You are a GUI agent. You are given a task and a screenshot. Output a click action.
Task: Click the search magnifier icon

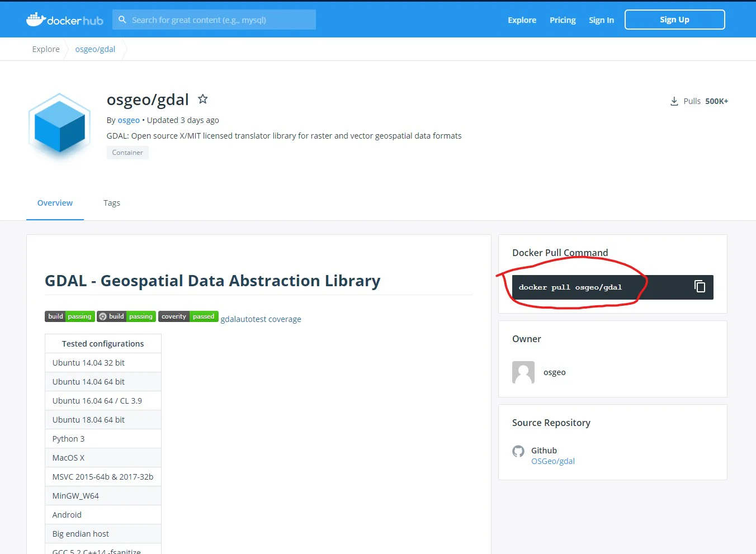point(122,20)
